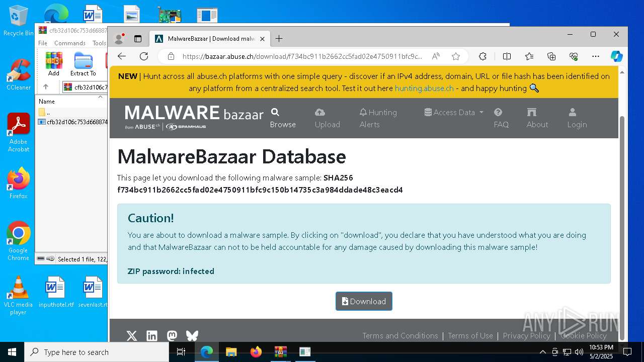Open Browser essentials heart icon

(x=574, y=56)
